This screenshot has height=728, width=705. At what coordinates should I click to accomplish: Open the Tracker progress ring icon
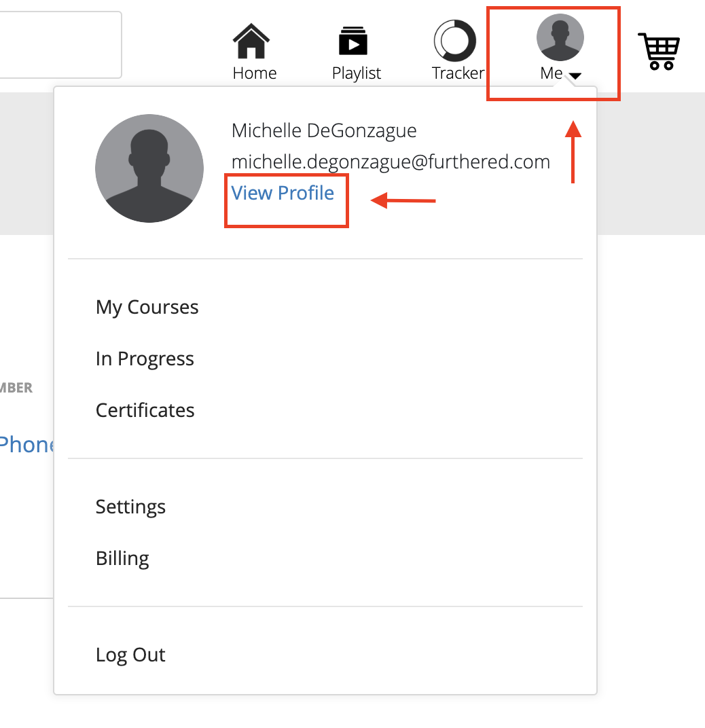click(454, 40)
